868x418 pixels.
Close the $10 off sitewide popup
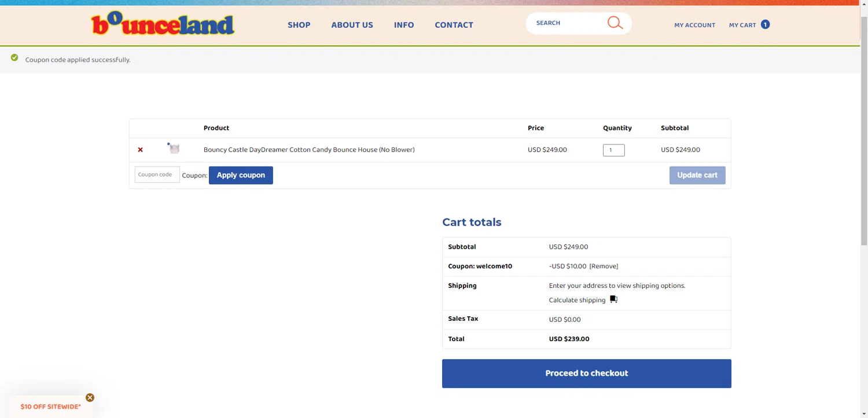pyautogui.click(x=90, y=398)
